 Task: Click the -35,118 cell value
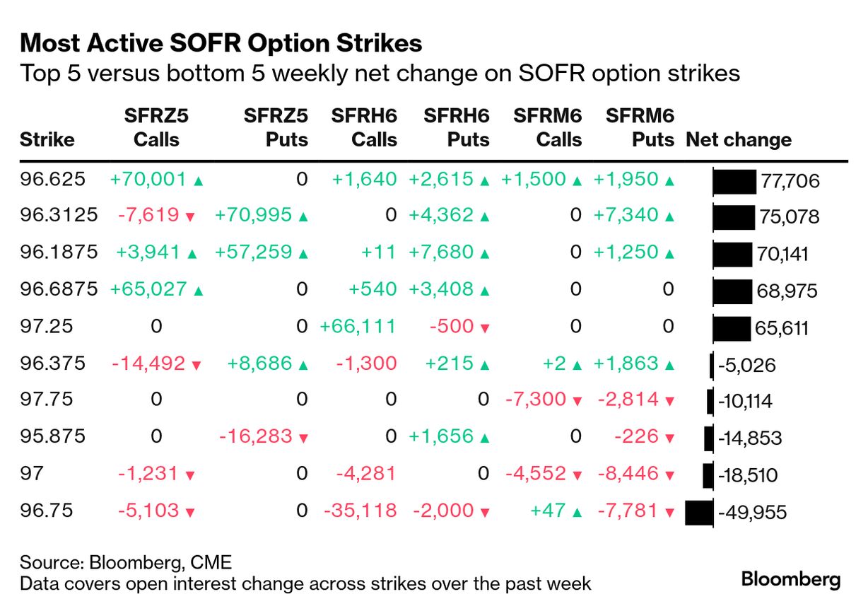360,511
